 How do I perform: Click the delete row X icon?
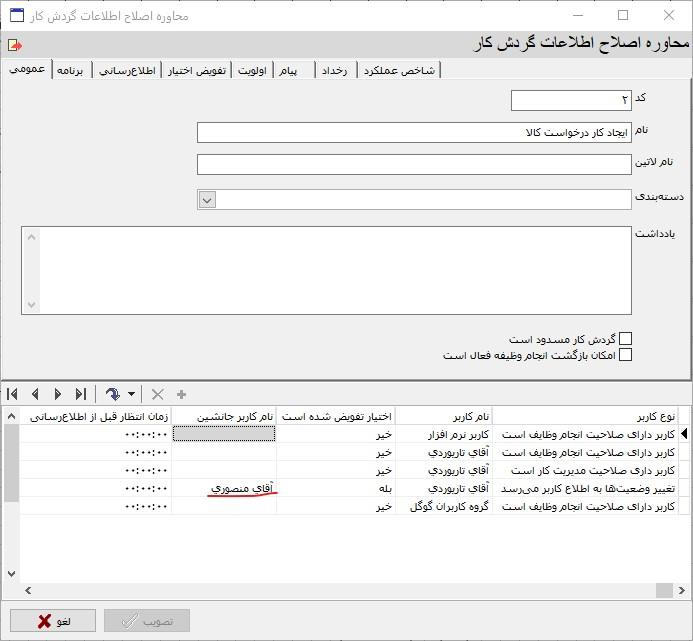[157, 395]
